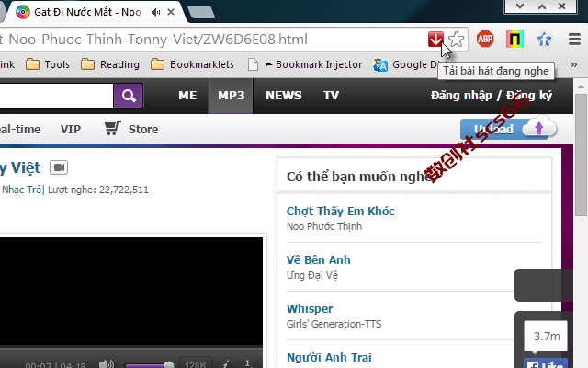Click the Bookmark Injector bookmark
The width and height of the screenshot is (588, 368).
pos(304,64)
